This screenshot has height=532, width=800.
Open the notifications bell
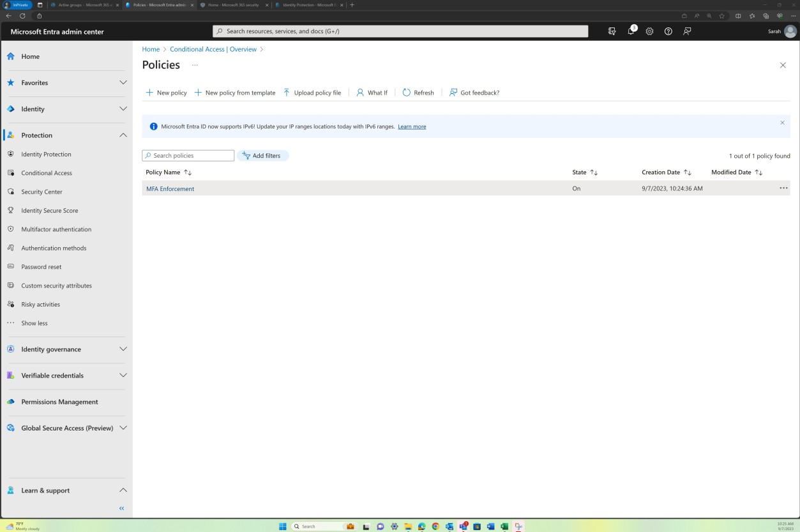tap(630, 31)
